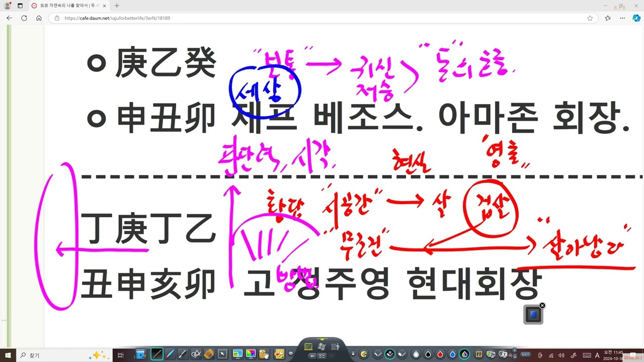Toggle the IME input mode A indicator

pyautogui.click(x=597, y=355)
